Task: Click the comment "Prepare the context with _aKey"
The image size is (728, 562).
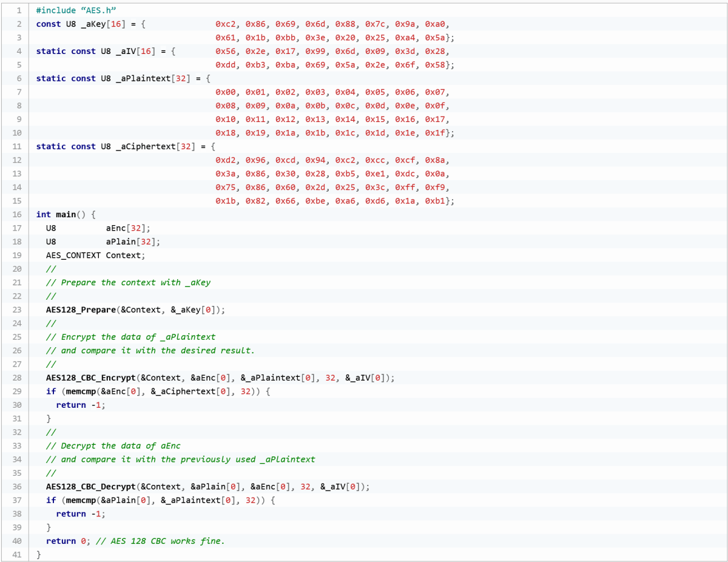Action: (x=129, y=282)
